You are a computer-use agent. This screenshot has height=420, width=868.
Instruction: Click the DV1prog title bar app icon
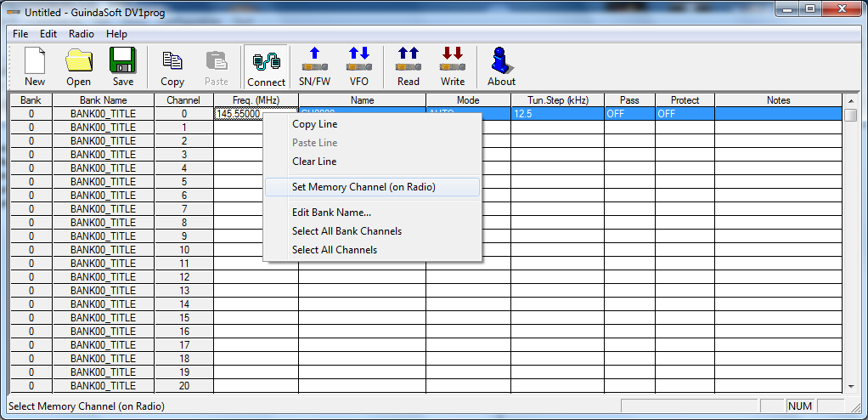click(14, 13)
